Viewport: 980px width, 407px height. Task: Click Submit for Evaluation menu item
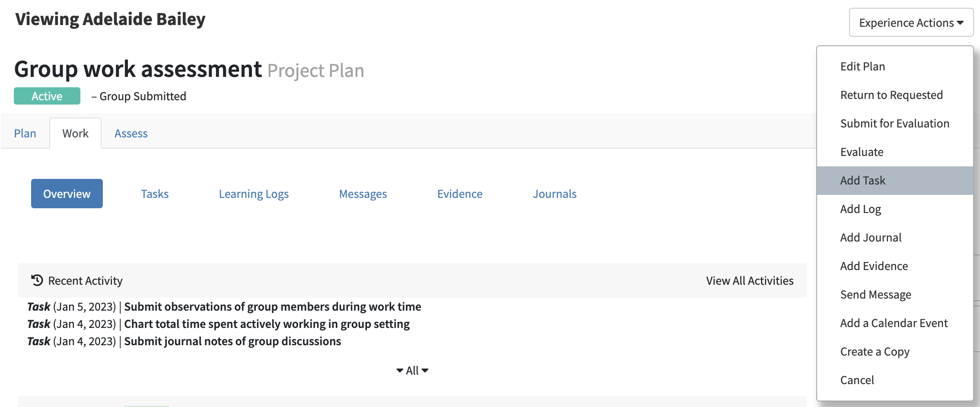point(894,124)
